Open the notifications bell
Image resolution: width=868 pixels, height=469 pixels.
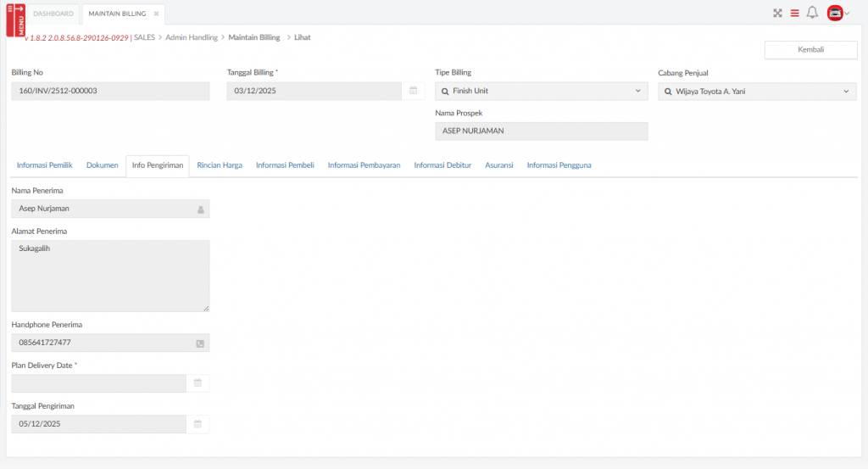812,13
